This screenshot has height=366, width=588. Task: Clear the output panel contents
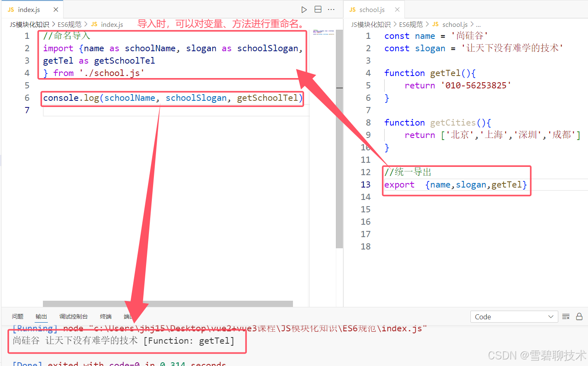coord(566,316)
